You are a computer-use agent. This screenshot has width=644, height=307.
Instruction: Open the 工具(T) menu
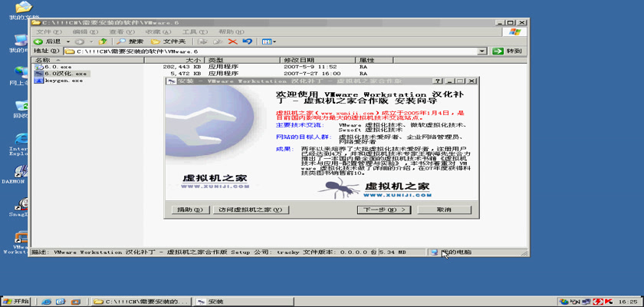coord(195,31)
